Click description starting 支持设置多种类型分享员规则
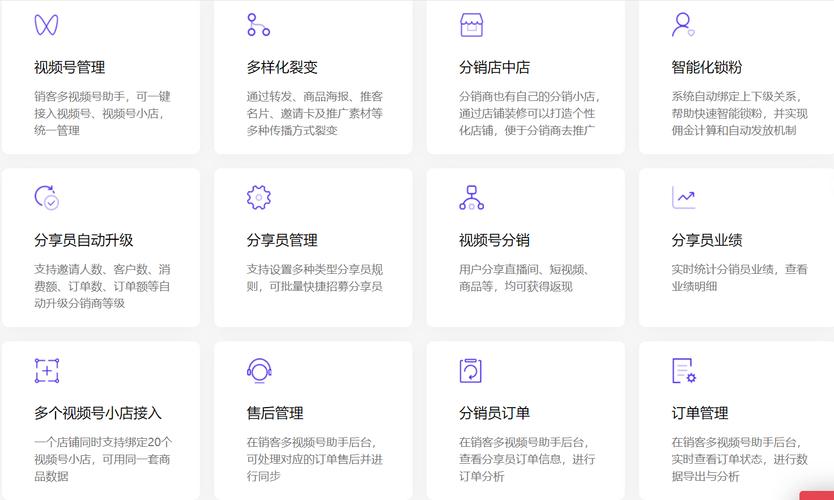 pos(314,278)
